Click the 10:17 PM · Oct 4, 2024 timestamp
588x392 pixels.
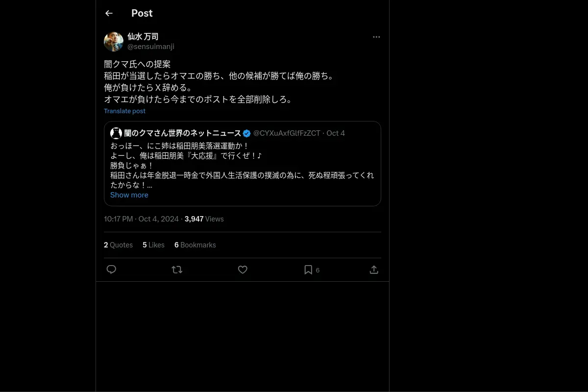[141, 219]
